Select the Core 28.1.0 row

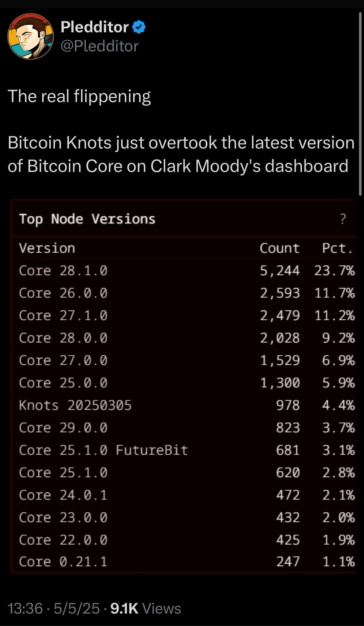[187, 270]
